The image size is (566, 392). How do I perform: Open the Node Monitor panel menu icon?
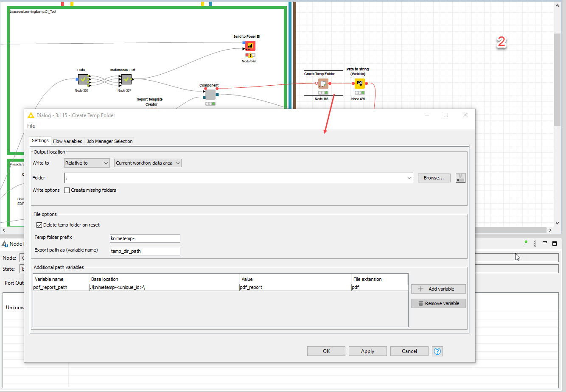[535, 243]
